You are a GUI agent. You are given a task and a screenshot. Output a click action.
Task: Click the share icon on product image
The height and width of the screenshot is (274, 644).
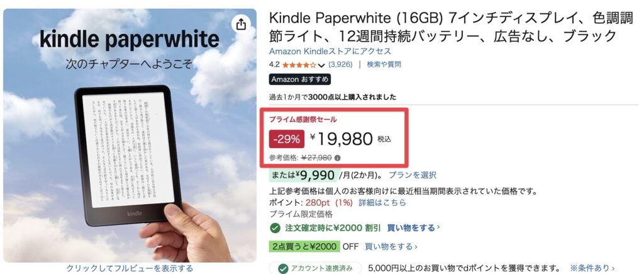point(241,25)
